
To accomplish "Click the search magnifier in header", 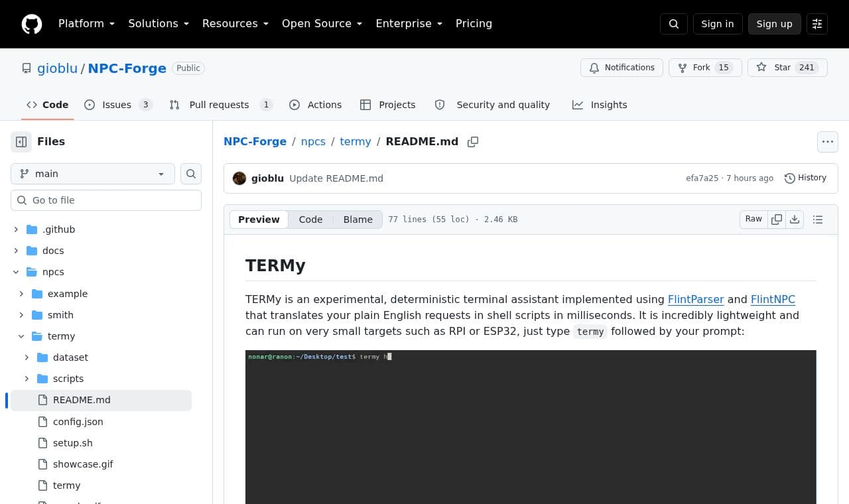I will coord(674,24).
